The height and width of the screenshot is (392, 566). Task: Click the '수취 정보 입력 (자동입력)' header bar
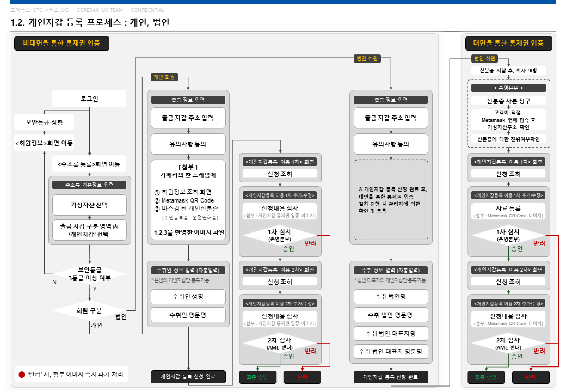pyautogui.click(x=391, y=270)
